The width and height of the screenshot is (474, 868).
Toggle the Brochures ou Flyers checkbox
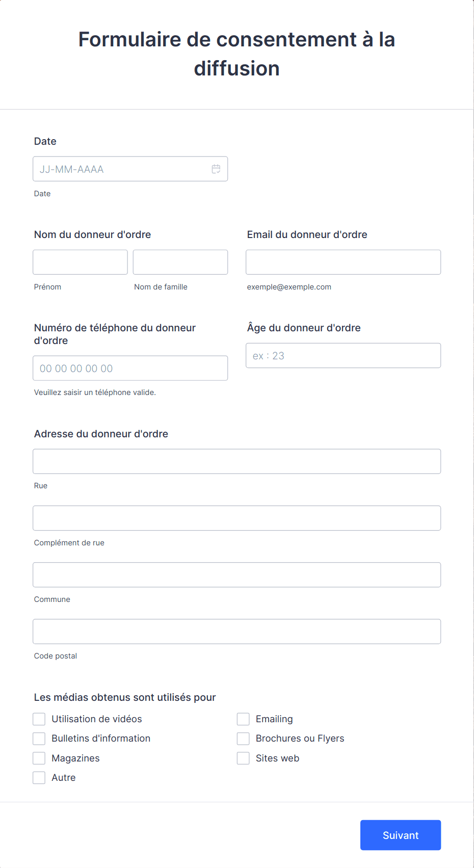click(x=243, y=739)
